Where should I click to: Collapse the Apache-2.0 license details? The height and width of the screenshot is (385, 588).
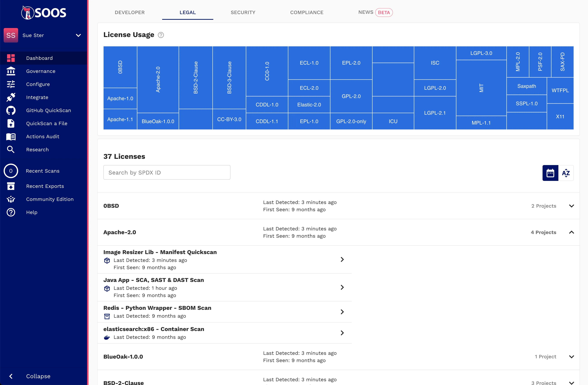[x=571, y=232]
